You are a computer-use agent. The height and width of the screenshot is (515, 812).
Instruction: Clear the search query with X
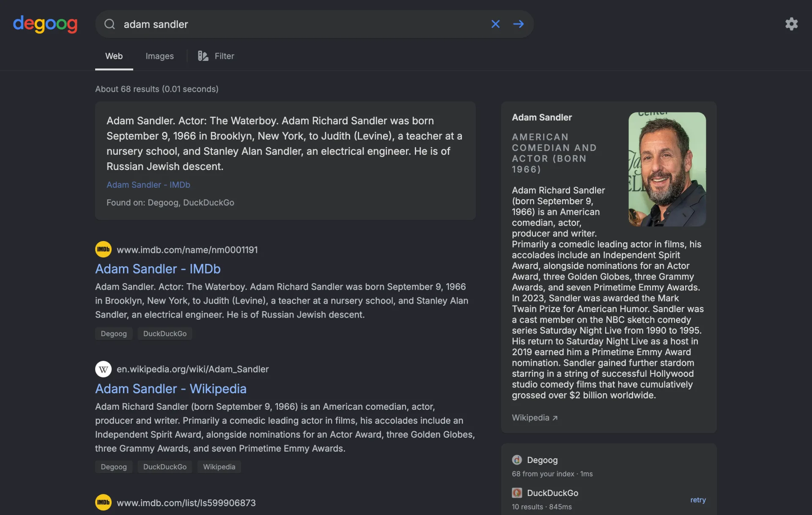click(496, 24)
